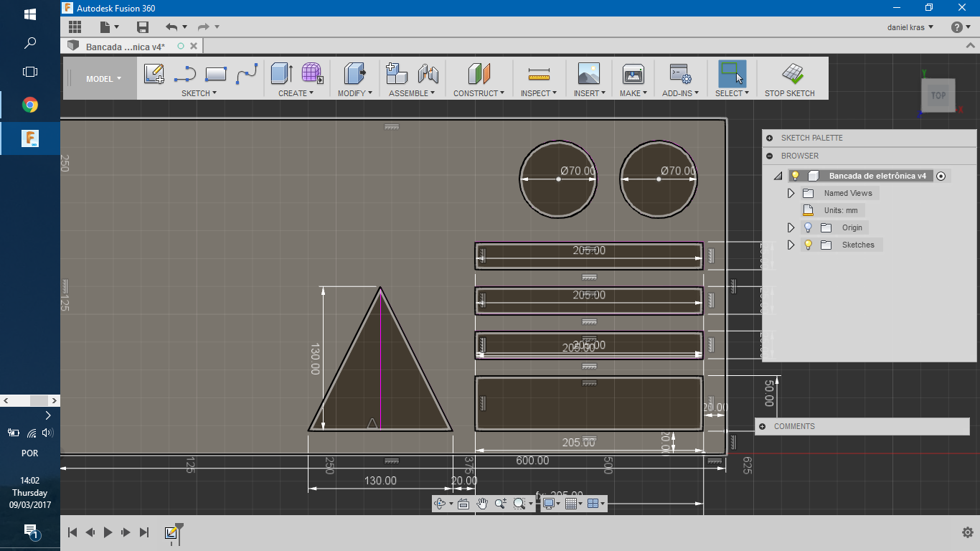Click the STOP SKETCH button
Image resolution: width=980 pixels, height=551 pixels.
(790, 78)
